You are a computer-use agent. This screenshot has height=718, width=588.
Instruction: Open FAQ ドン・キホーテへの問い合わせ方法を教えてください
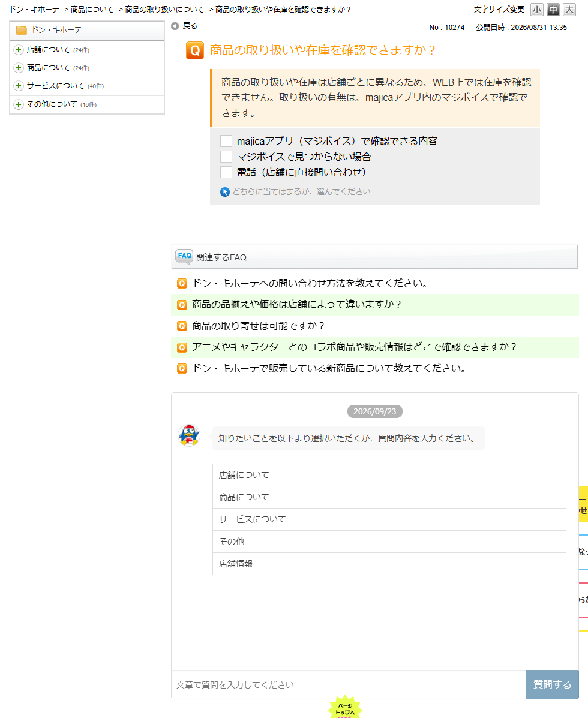[311, 284]
